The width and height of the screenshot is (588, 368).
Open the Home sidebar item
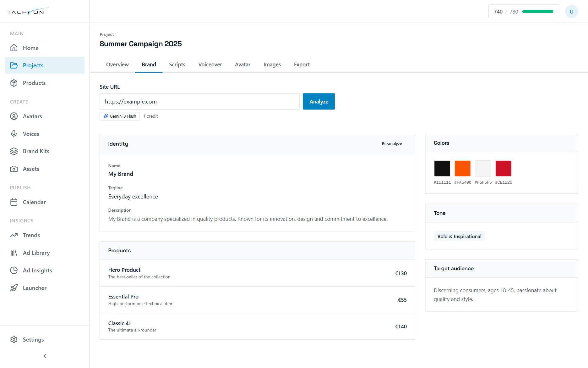click(x=45, y=48)
